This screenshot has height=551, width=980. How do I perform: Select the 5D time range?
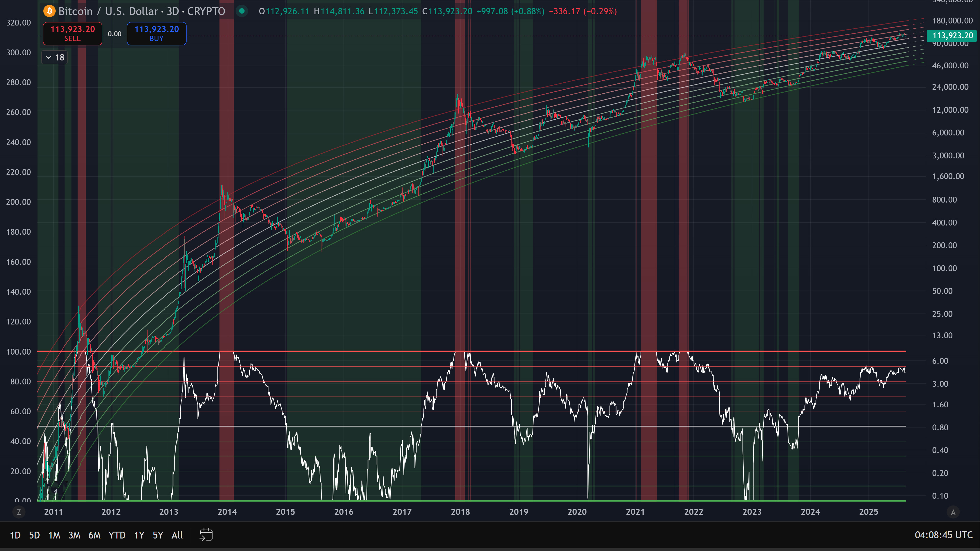coord(34,535)
